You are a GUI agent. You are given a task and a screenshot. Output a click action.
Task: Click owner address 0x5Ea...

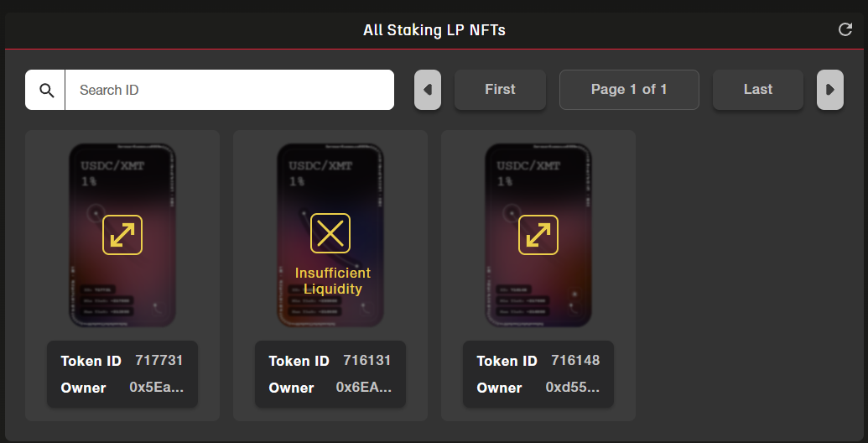pos(156,388)
